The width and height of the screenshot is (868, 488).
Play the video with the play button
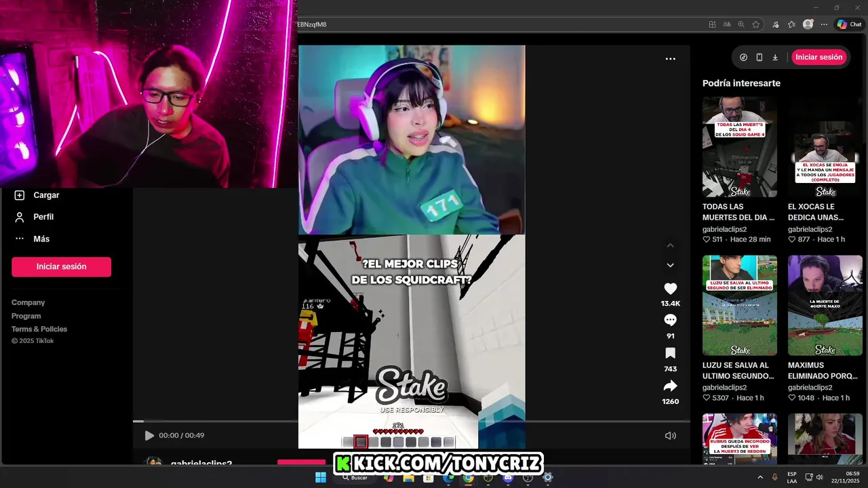click(x=149, y=436)
